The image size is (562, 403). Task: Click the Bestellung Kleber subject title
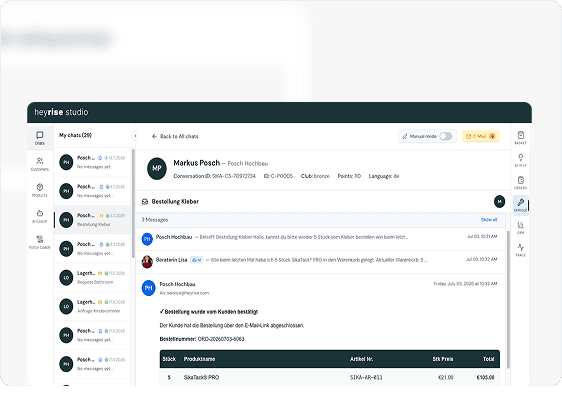pyautogui.click(x=175, y=202)
